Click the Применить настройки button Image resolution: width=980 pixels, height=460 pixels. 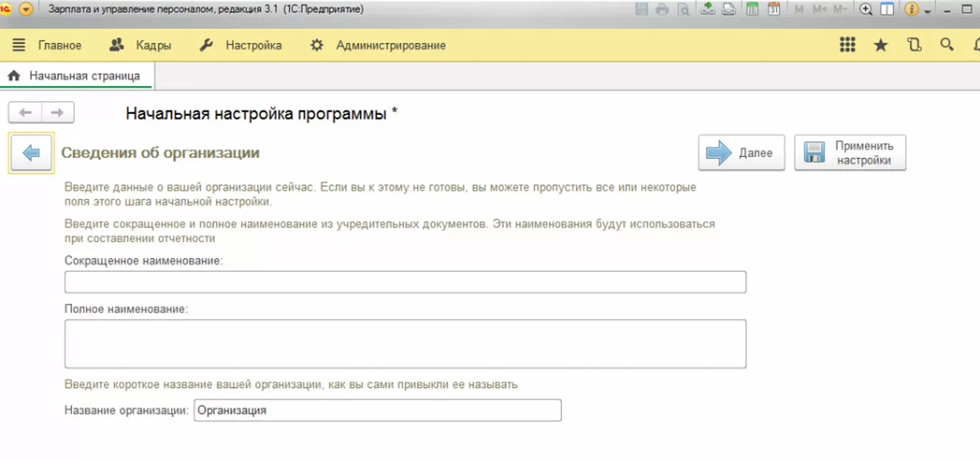(850, 153)
